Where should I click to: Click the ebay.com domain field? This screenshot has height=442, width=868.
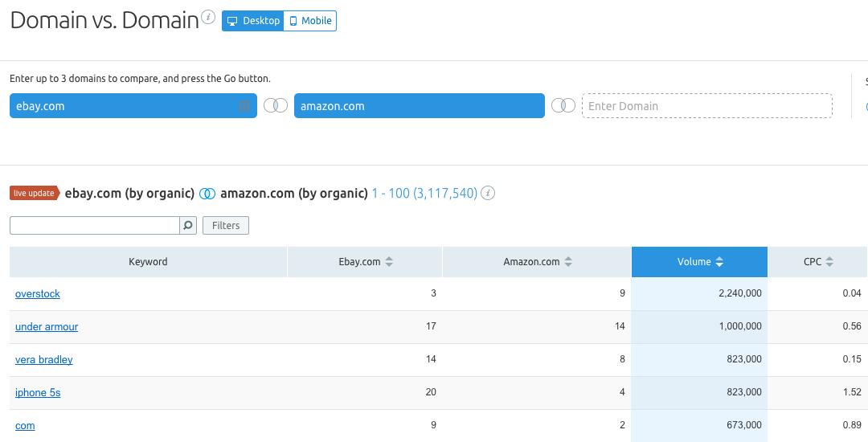pyautogui.click(x=133, y=105)
